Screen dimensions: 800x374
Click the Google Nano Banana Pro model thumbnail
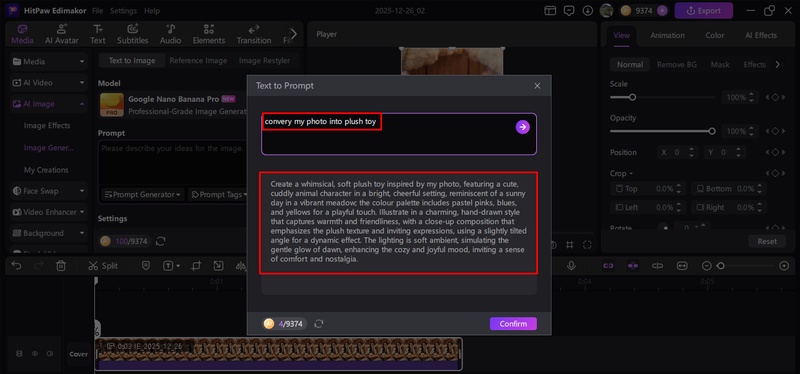click(112, 105)
